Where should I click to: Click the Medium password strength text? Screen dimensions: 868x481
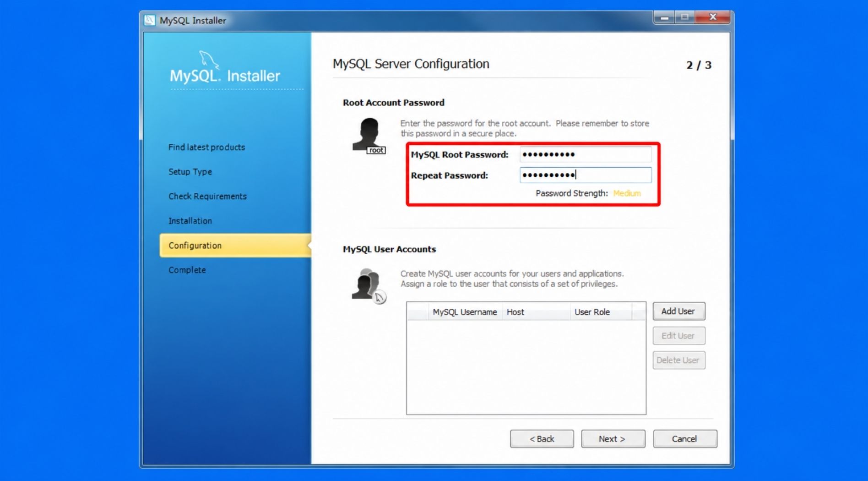pos(627,193)
